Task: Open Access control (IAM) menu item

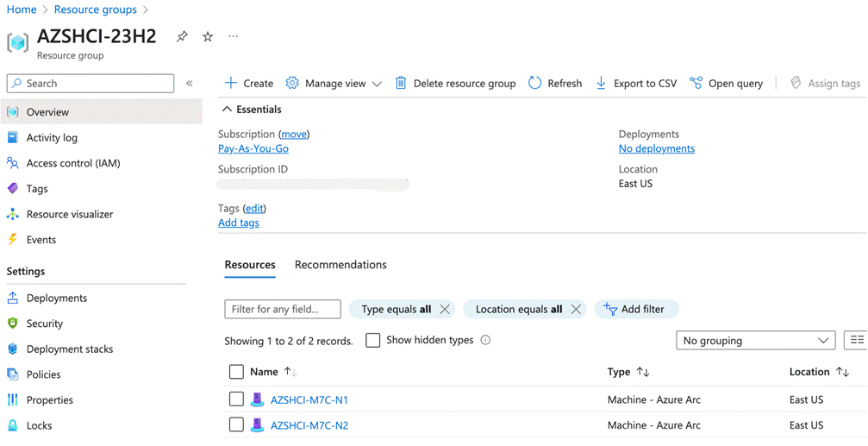Action: click(73, 163)
